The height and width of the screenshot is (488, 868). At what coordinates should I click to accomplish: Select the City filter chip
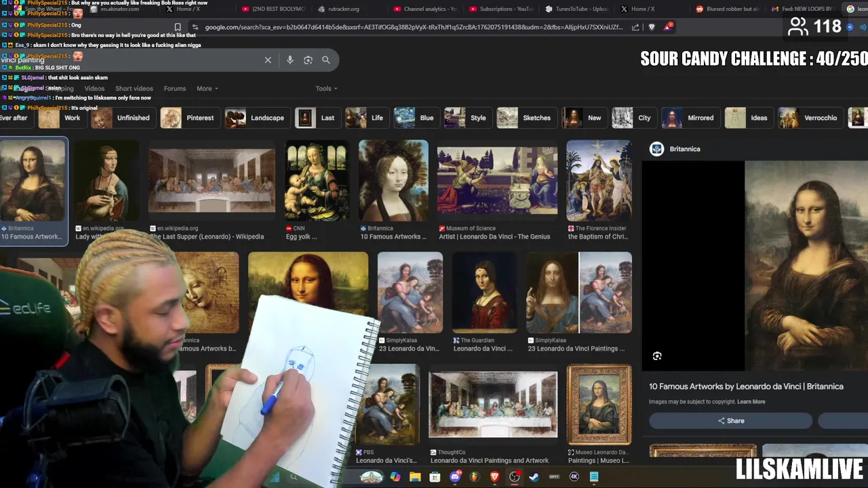(634, 118)
